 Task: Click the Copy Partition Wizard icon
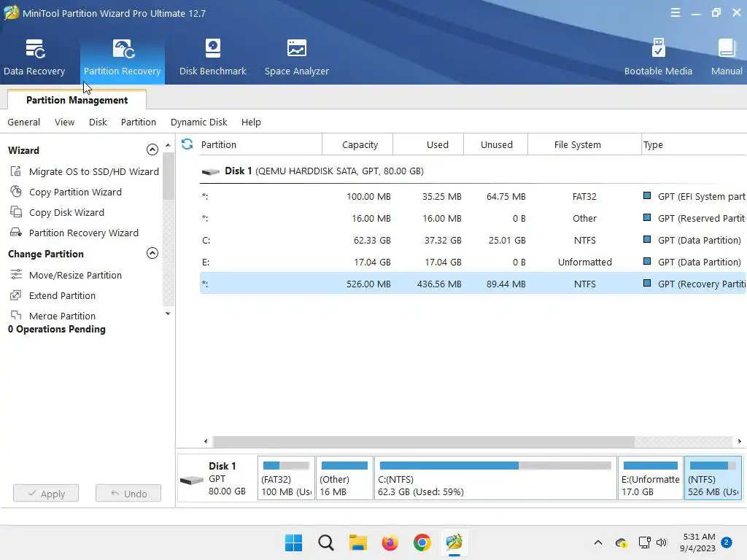pos(16,192)
